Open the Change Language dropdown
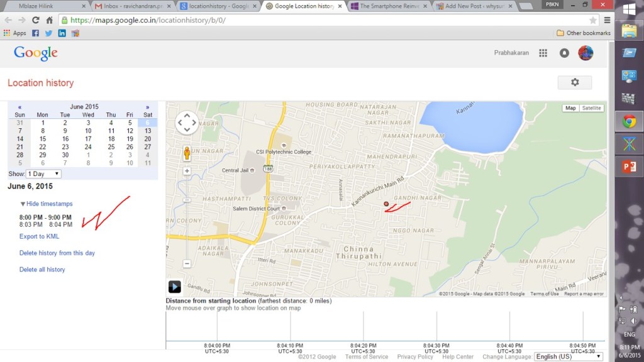This screenshot has width=644, height=362. tap(567, 356)
